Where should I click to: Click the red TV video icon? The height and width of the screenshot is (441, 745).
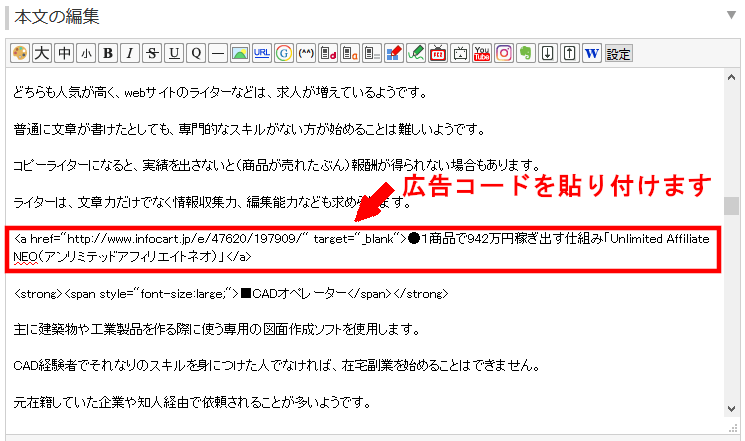(438, 53)
